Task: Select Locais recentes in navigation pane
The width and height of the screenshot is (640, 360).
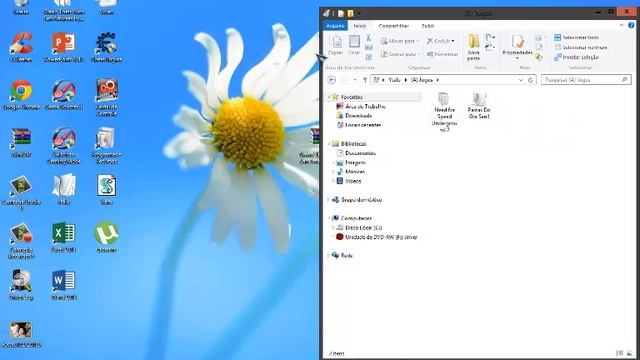Action: coord(363,125)
